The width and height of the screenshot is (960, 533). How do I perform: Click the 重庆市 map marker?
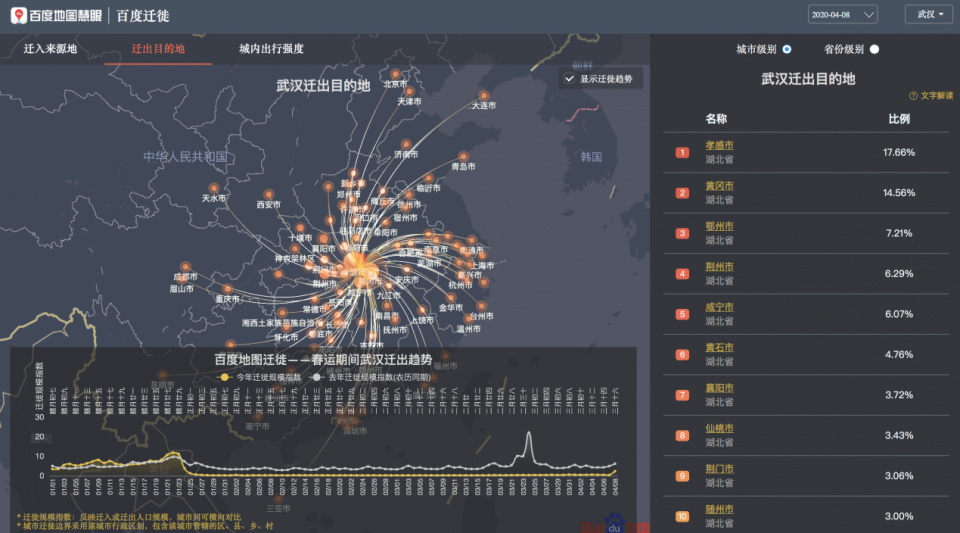coord(228,289)
